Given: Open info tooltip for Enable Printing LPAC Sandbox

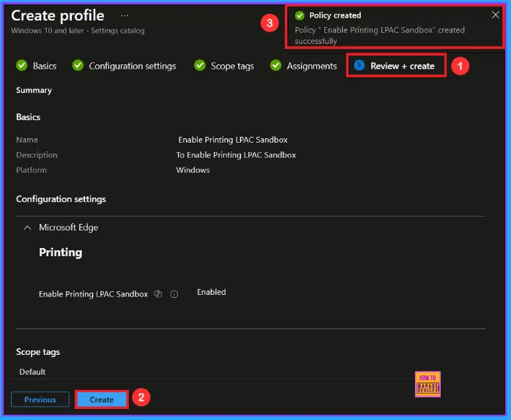Looking at the screenshot, I should coord(174,295).
